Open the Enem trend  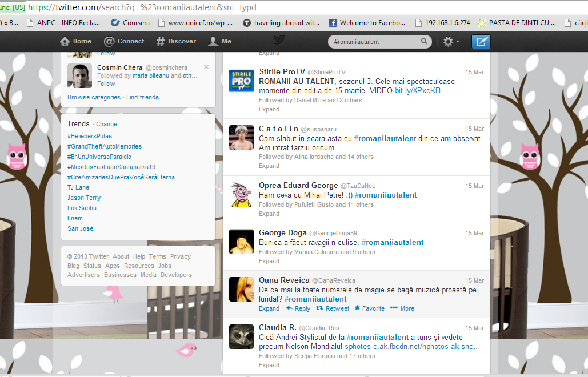tap(75, 218)
